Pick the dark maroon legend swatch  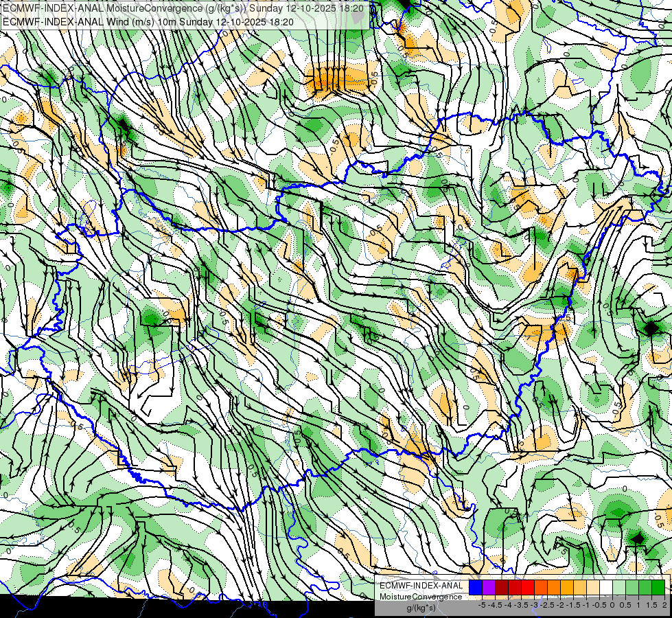(x=502, y=587)
